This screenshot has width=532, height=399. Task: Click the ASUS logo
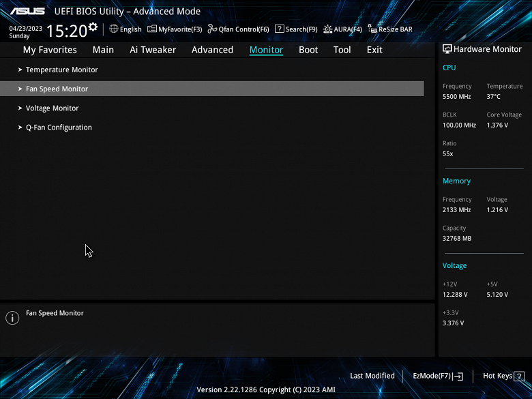27,11
